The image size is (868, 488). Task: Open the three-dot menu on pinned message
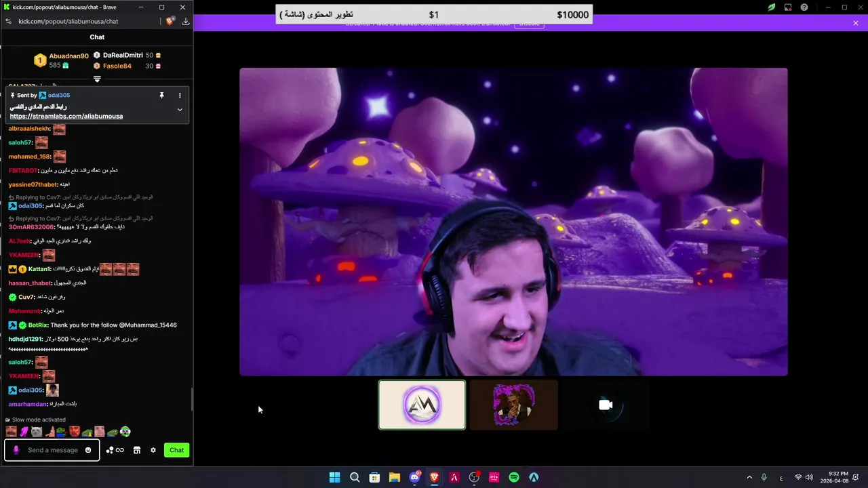click(180, 96)
